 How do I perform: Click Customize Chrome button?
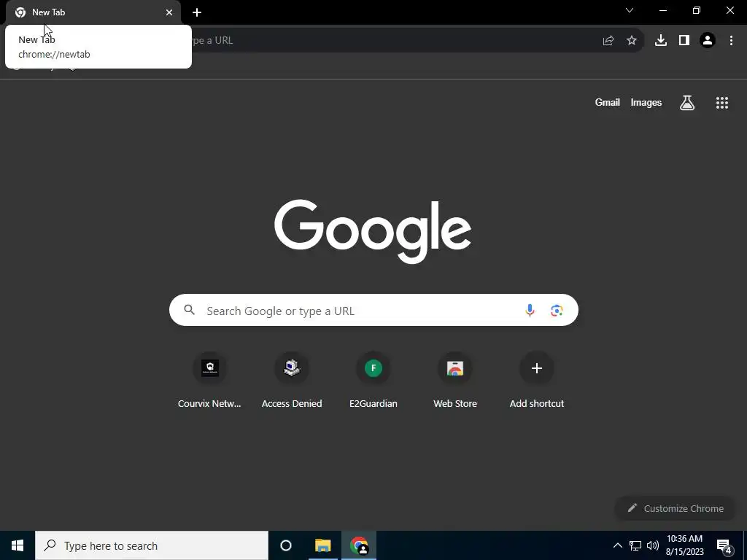676,508
